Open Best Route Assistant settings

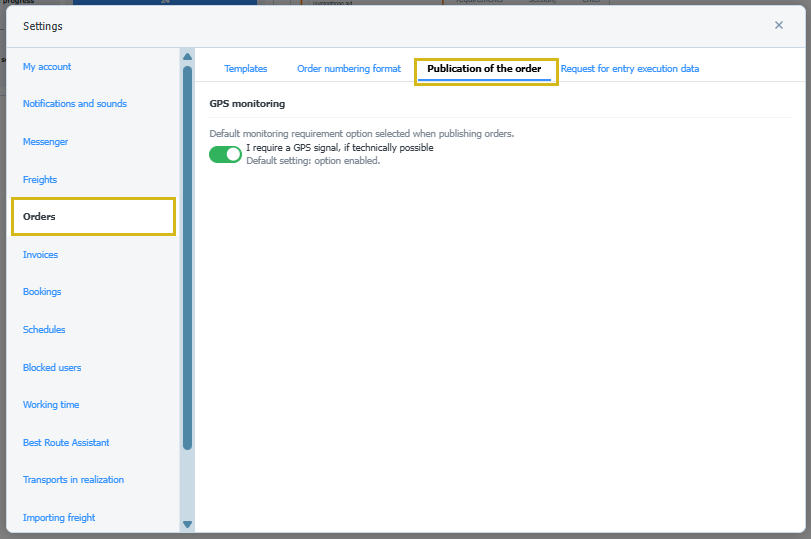(x=66, y=443)
